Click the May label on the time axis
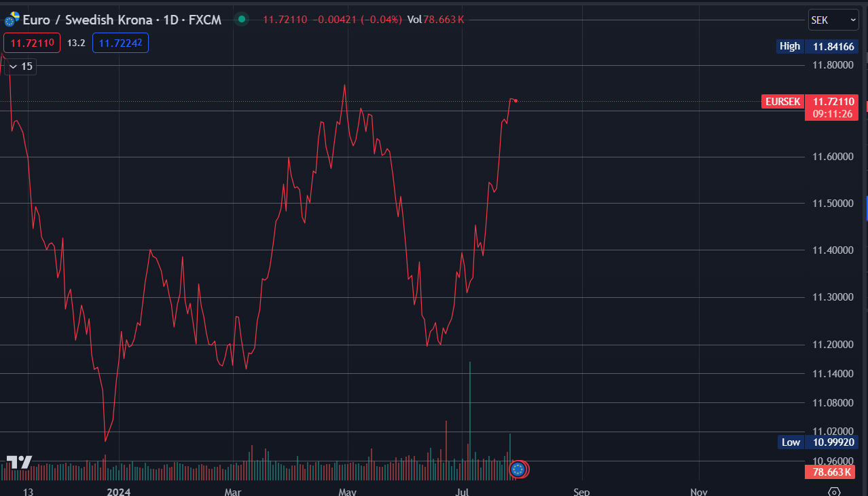The image size is (868, 496). click(347, 491)
